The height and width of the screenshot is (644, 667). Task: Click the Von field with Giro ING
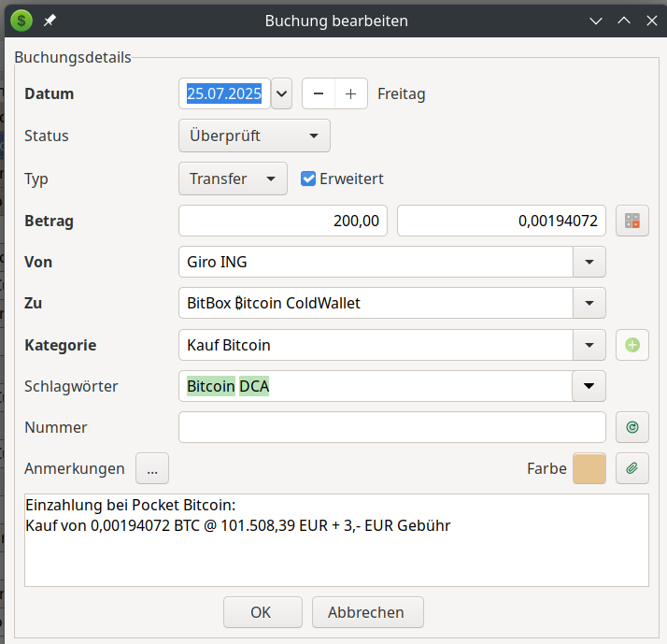point(376,262)
